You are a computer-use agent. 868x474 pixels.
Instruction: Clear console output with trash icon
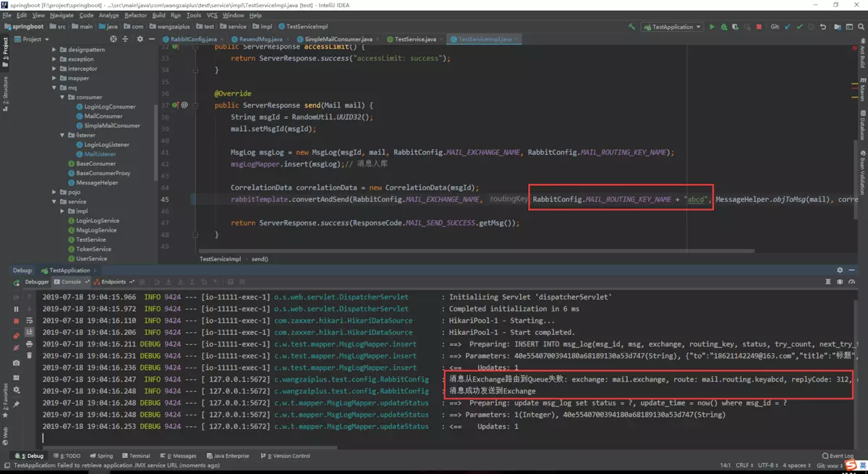[29, 355]
